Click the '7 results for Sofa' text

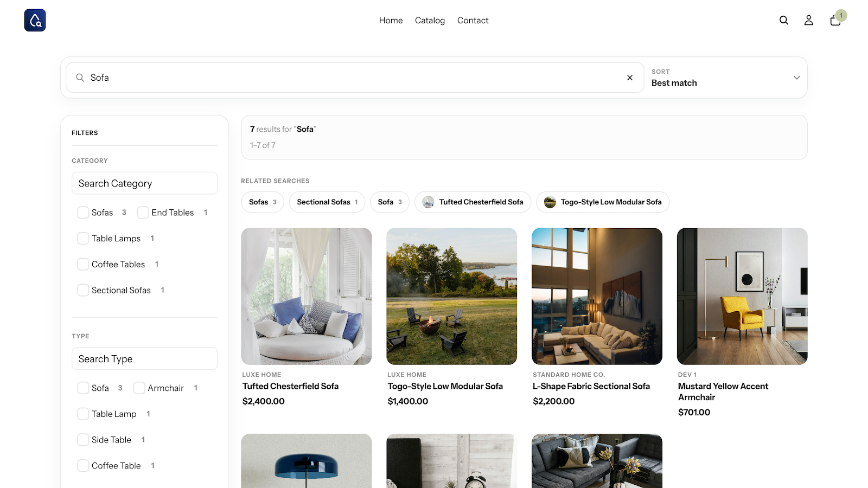click(283, 129)
